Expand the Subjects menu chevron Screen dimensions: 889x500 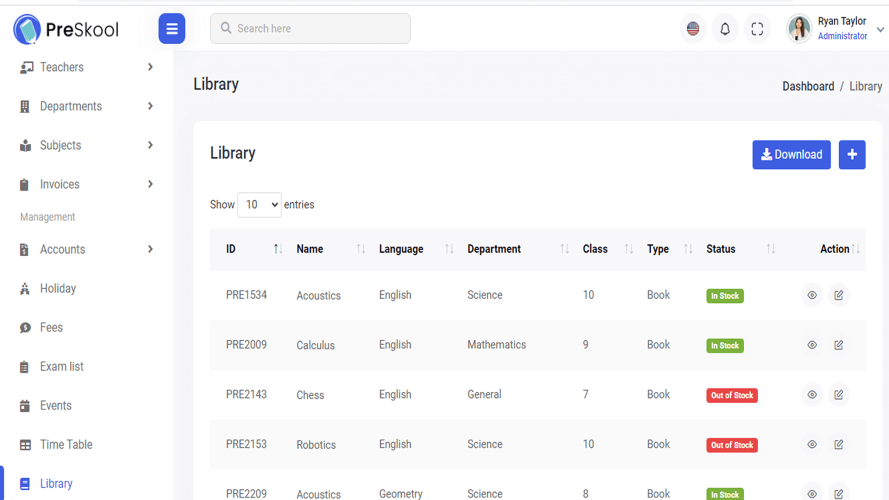click(x=150, y=145)
